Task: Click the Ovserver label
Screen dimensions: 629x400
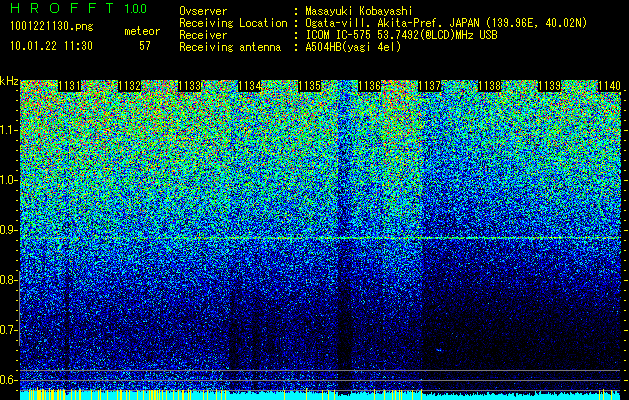Action: pos(203,11)
